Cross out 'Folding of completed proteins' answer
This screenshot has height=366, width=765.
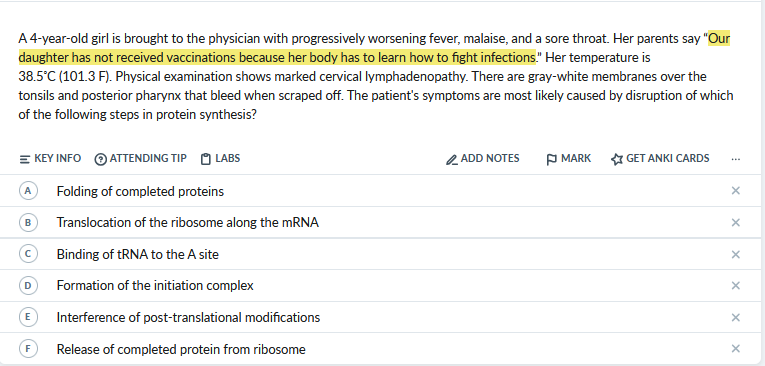click(736, 191)
